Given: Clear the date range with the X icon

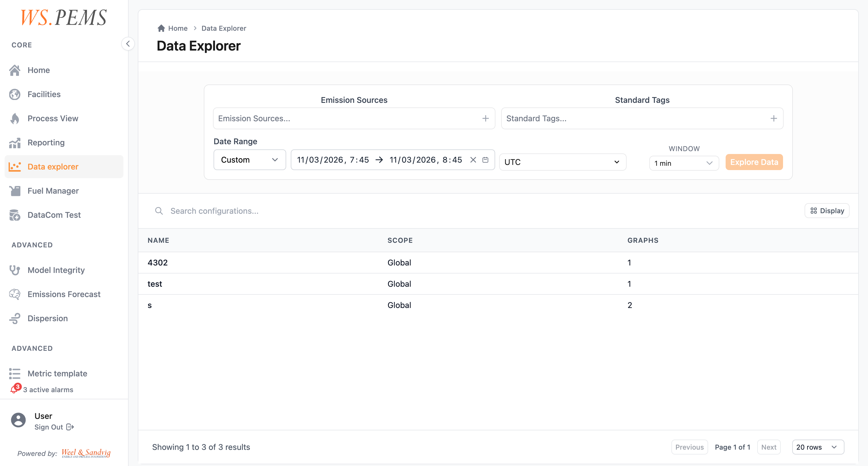Looking at the screenshot, I should 473,160.
